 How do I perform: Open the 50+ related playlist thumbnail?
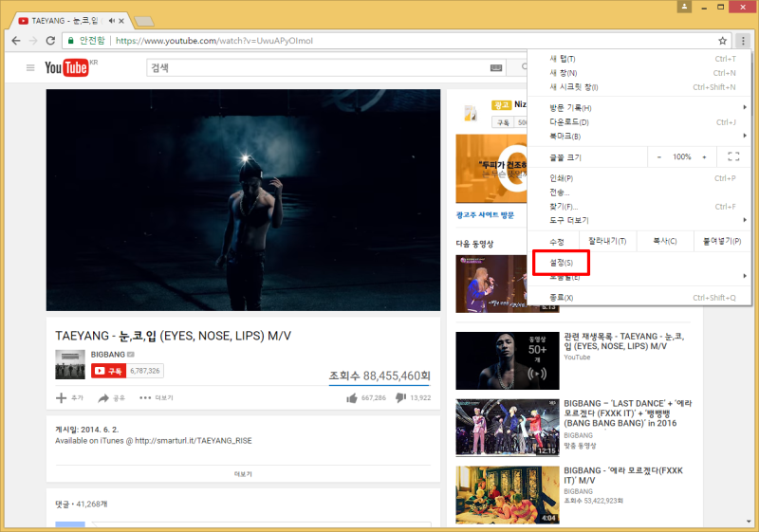508,360
